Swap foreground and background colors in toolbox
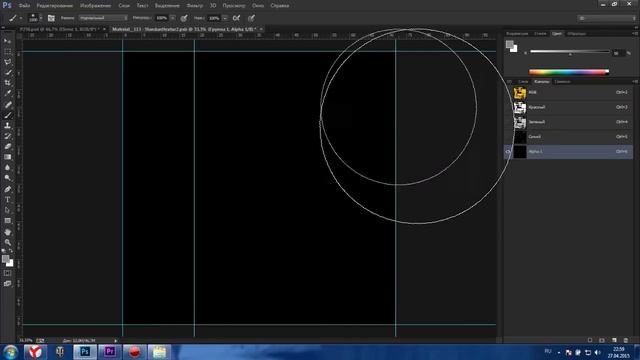This screenshot has height=360, width=640. click(11, 251)
